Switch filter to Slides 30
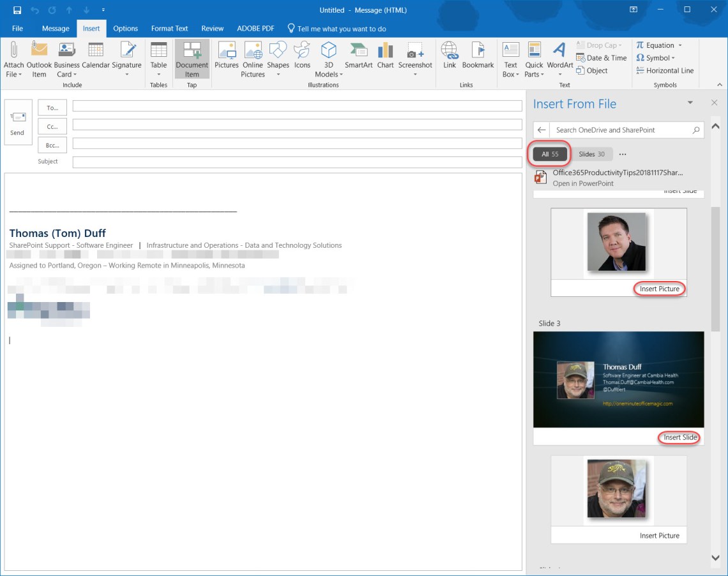This screenshot has height=576, width=728. (x=591, y=154)
